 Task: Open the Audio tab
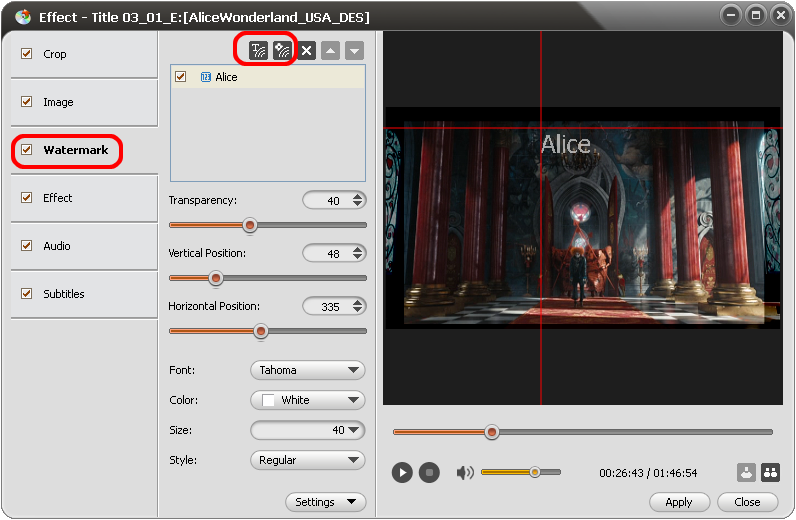coord(84,246)
